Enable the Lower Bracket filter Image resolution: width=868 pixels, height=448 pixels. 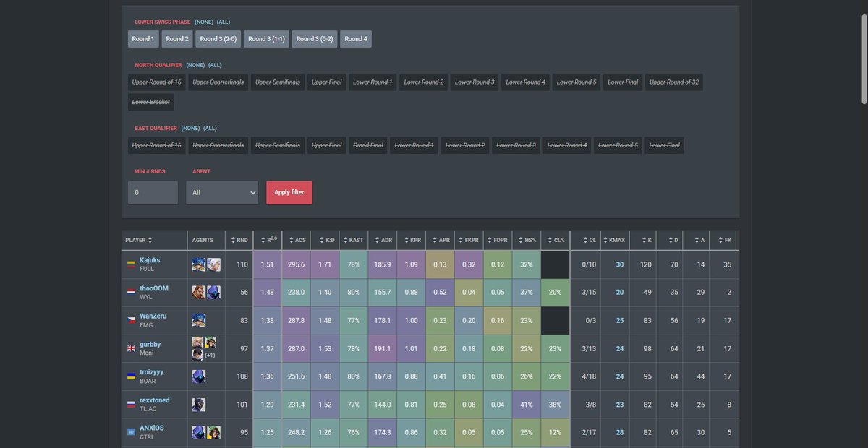151,102
